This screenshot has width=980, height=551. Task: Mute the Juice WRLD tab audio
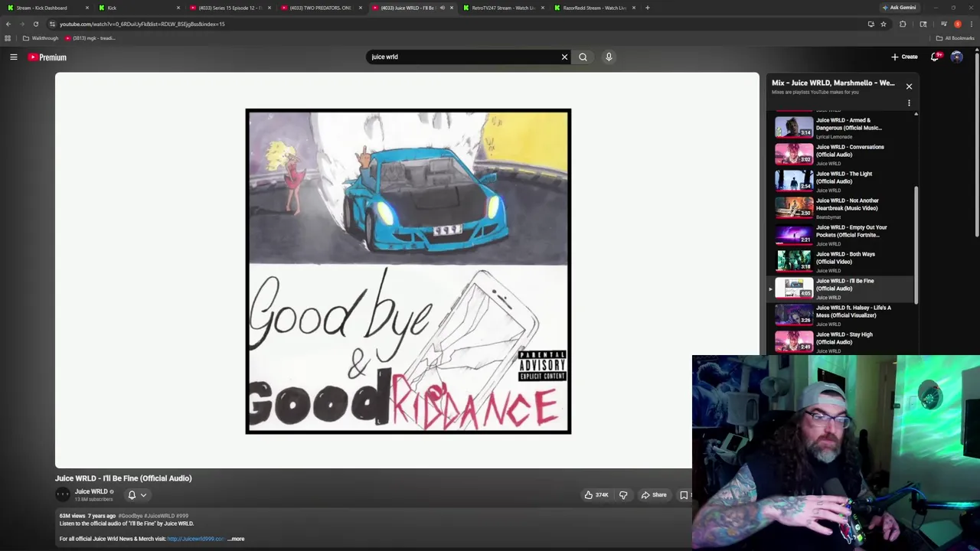click(442, 8)
